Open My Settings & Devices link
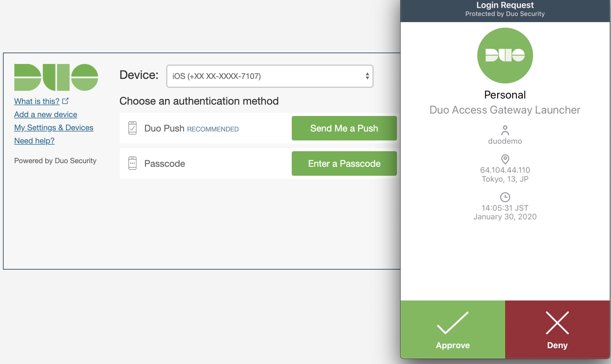The image size is (611, 364). point(54,128)
